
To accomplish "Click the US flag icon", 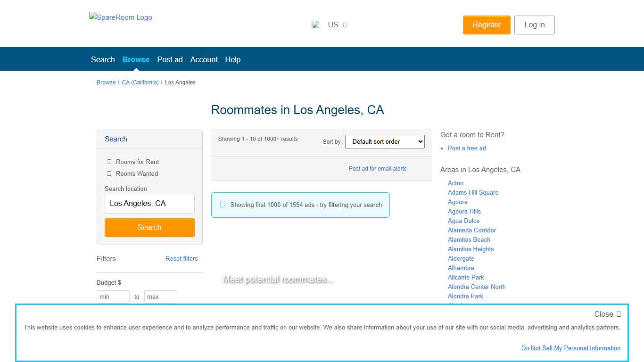I will (315, 25).
